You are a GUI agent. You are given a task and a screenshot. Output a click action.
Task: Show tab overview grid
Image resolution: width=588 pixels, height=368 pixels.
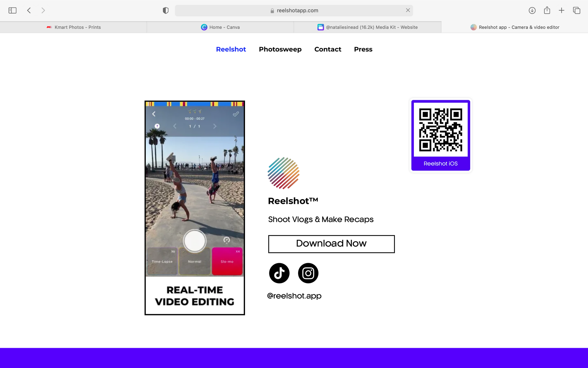(576, 11)
